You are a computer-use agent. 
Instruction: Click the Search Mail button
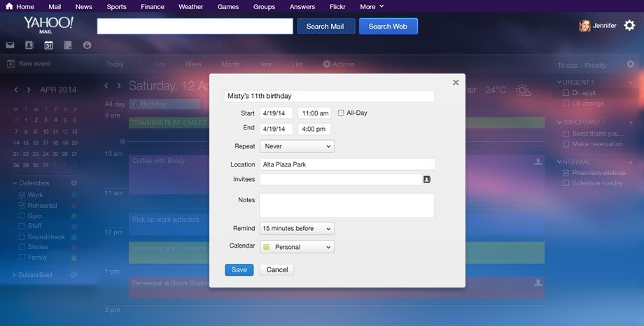(325, 27)
